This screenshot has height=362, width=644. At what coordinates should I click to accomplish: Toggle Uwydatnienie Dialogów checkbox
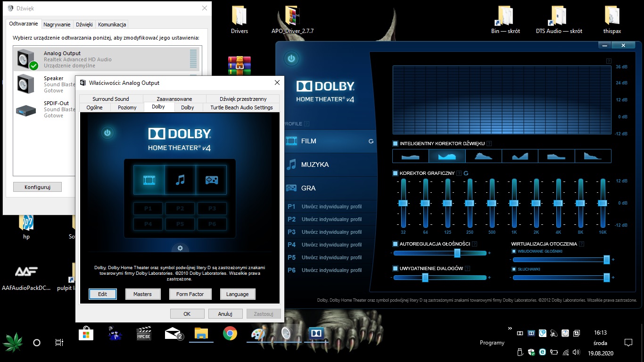point(395,269)
